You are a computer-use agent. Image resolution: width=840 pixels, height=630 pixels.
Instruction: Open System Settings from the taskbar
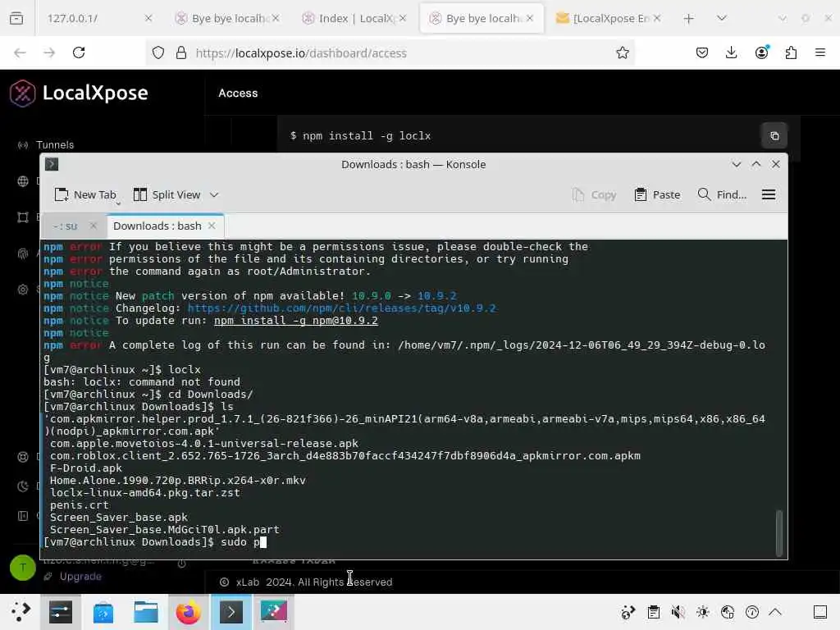tap(61, 612)
